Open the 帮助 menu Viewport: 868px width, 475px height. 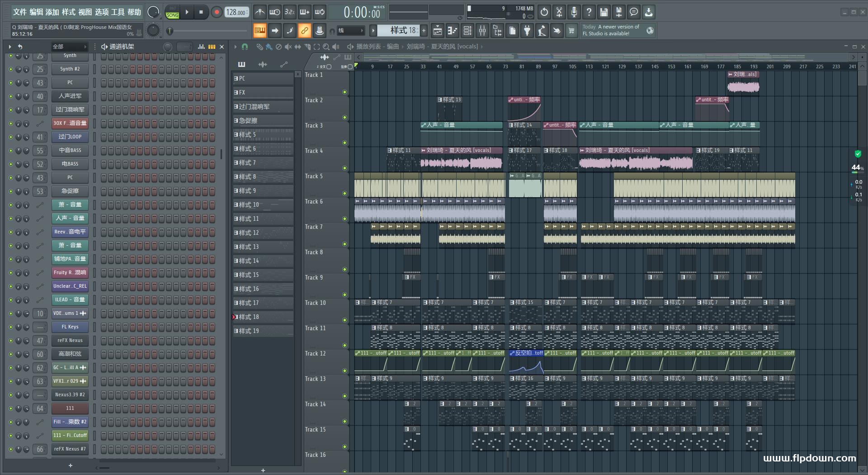pos(134,12)
